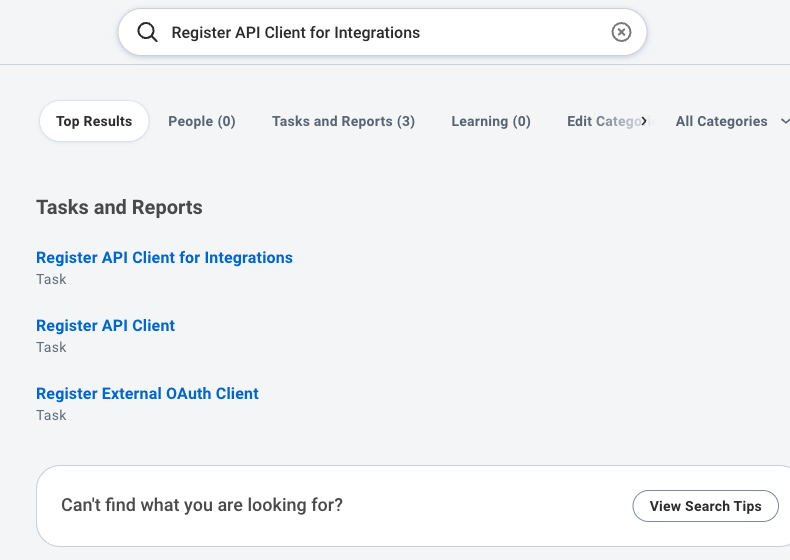This screenshot has width=790, height=560.
Task: Click the Tasks and Reports heading
Action: [119, 207]
